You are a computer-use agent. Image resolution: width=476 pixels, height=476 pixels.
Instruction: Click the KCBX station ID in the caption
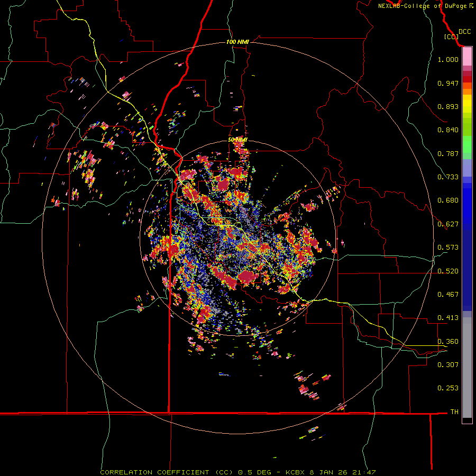click(295, 472)
